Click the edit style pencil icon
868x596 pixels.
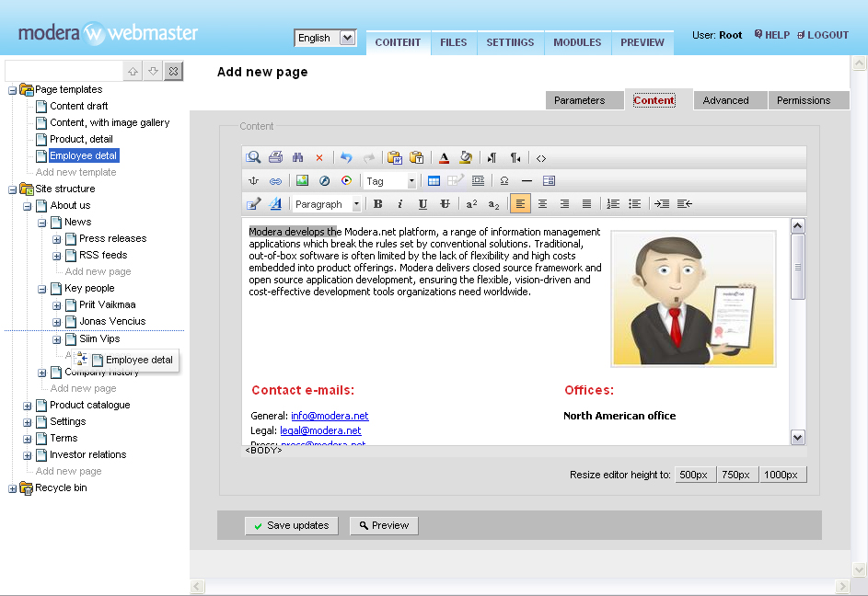coord(253,203)
